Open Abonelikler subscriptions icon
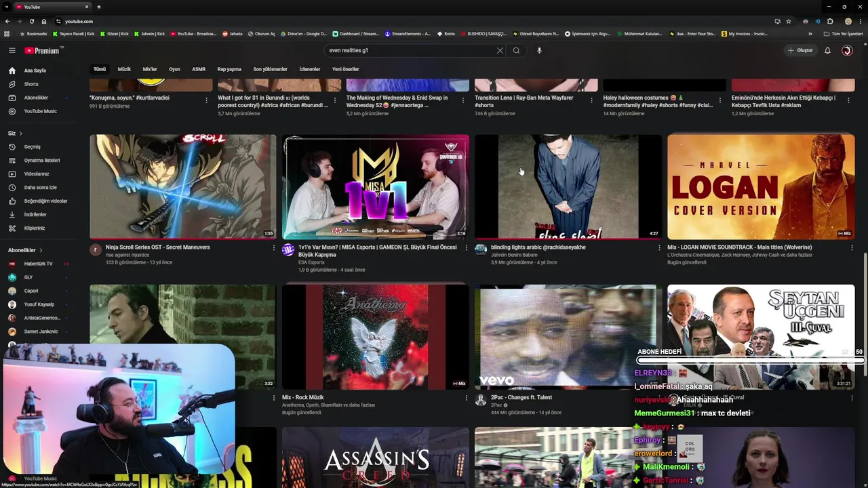Screen dimensions: 868x488 coord(12,98)
